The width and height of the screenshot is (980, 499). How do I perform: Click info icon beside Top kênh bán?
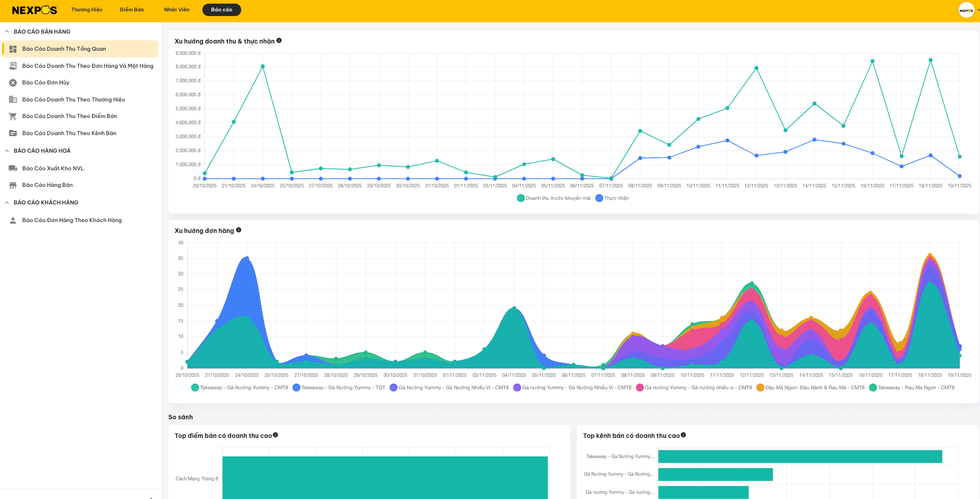[683, 435]
